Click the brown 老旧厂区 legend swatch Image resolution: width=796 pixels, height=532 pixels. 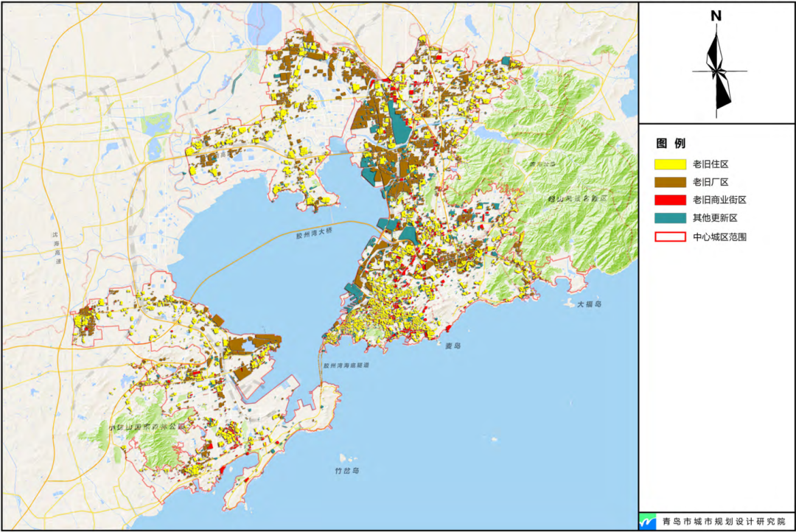pos(670,182)
